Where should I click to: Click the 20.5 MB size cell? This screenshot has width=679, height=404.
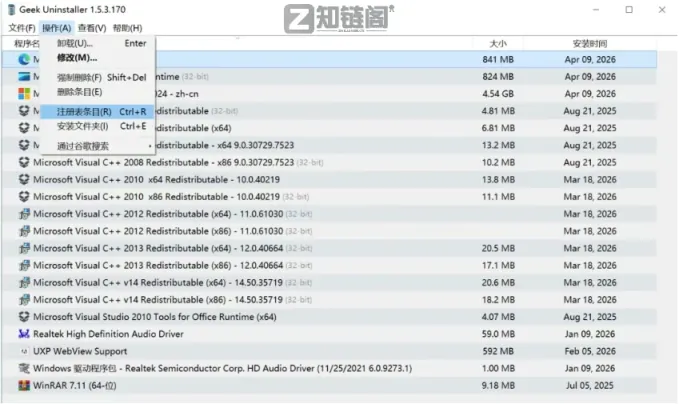pos(498,248)
